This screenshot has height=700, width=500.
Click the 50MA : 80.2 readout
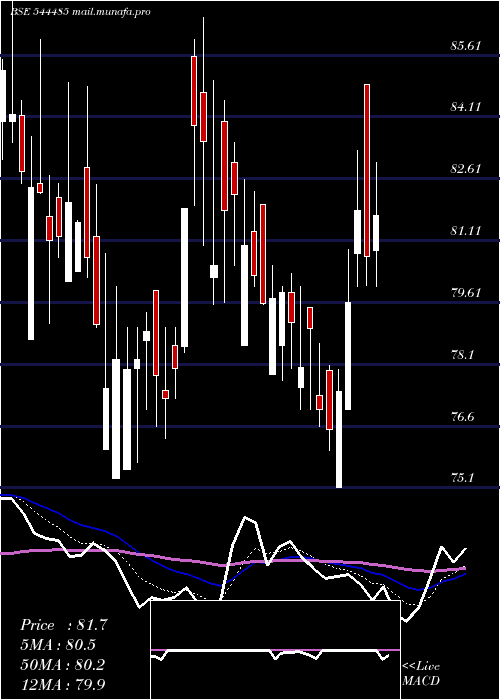pyautogui.click(x=63, y=664)
